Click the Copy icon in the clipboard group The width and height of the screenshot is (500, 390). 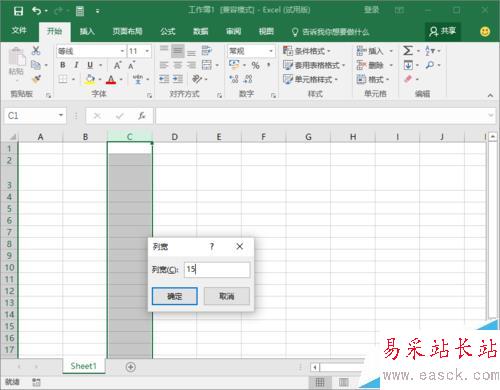(x=36, y=65)
